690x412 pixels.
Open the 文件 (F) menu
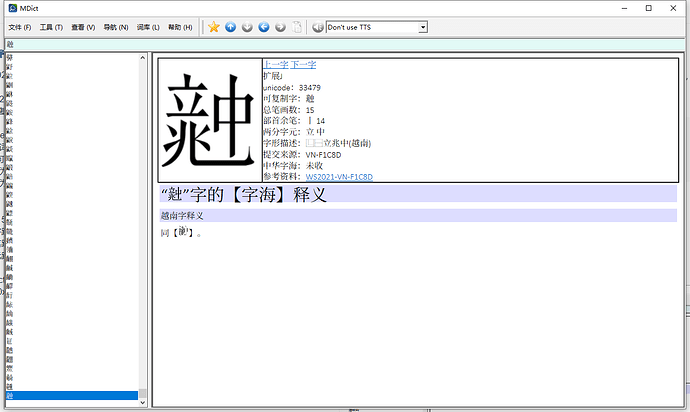pos(20,27)
